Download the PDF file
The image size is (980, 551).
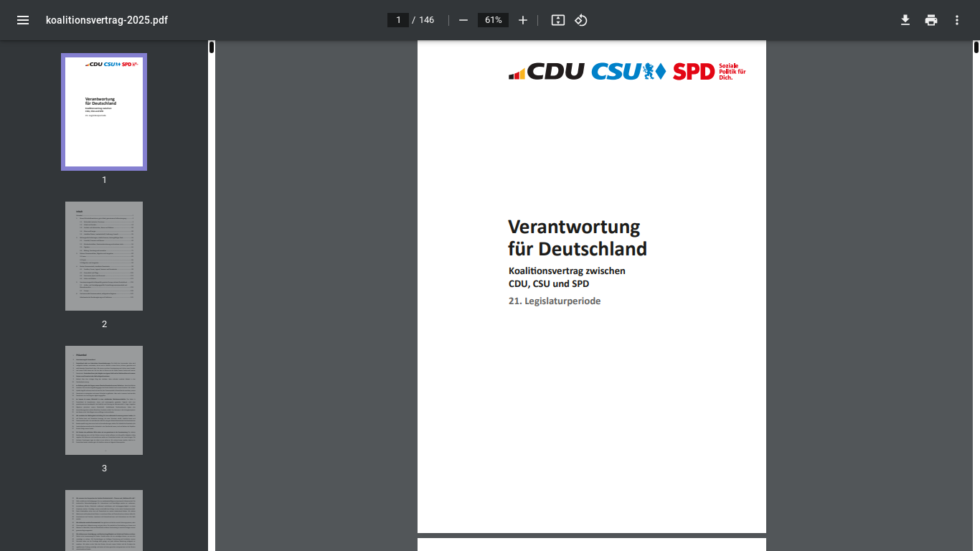(x=905, y=20)
